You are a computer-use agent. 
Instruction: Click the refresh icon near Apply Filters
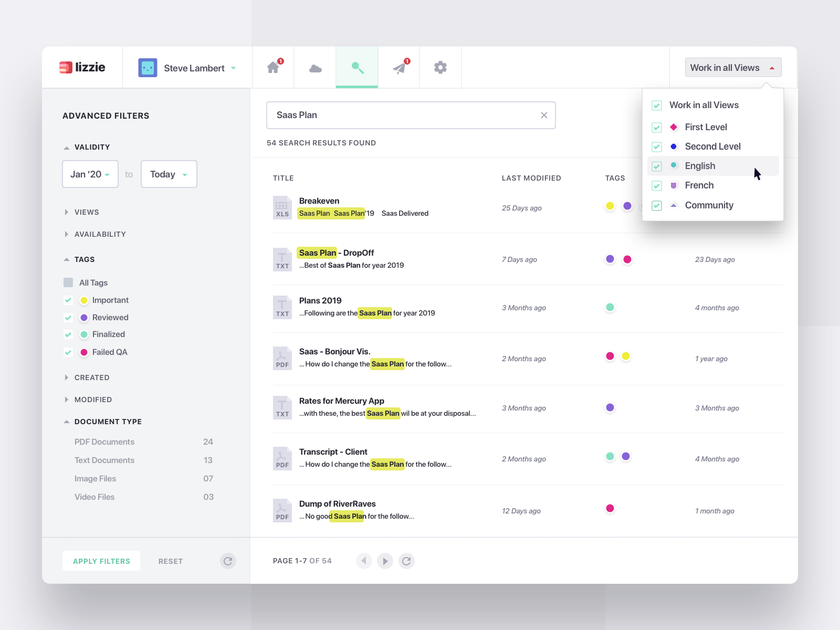(228, 561)
